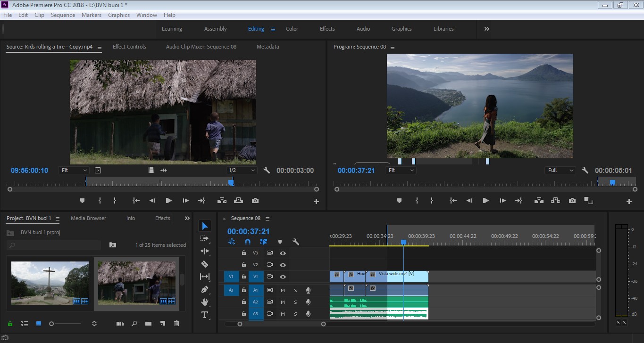Switch to Color workspace tab

click(x=292, y=29)
